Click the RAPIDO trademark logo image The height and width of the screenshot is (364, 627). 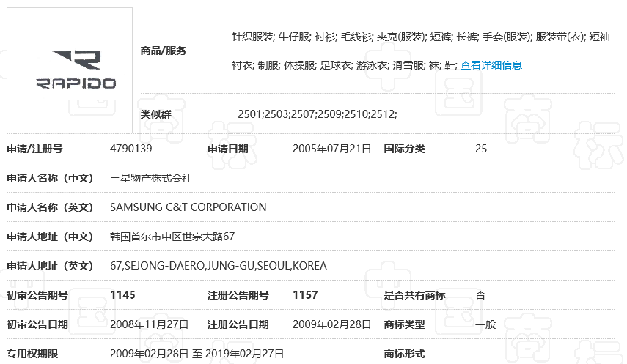pos(70,70)
